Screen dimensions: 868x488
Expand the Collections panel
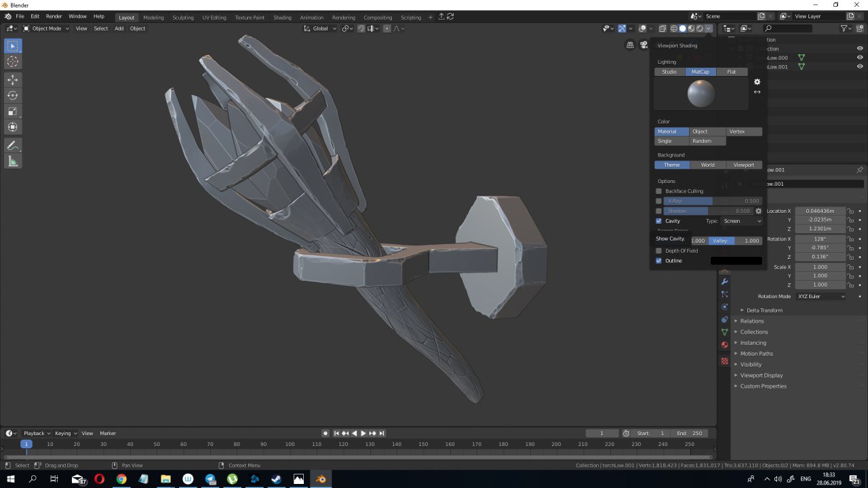[x=754, y=332]
